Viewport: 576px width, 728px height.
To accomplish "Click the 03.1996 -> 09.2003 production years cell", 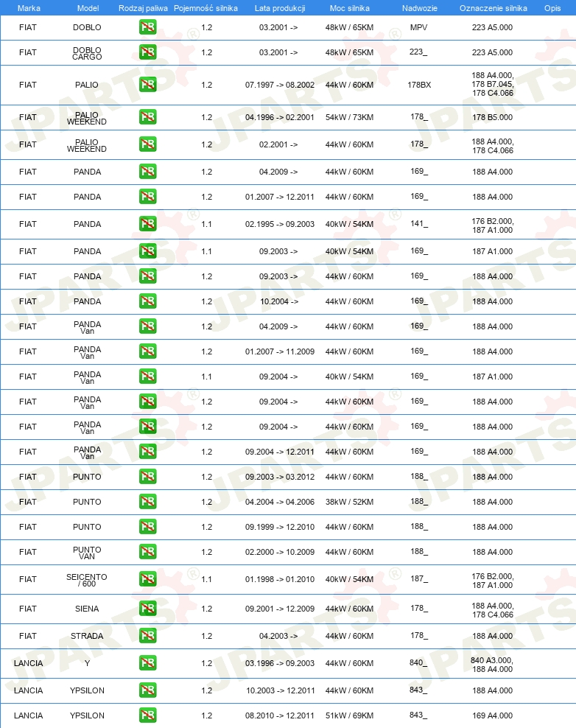I will pyautogui.click(x=280, y=663).
